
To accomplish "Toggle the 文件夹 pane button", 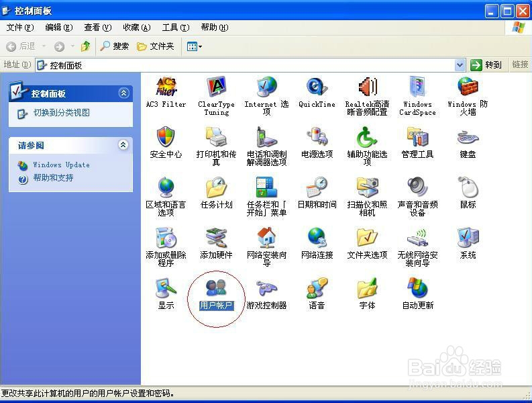I will point(156,46).
